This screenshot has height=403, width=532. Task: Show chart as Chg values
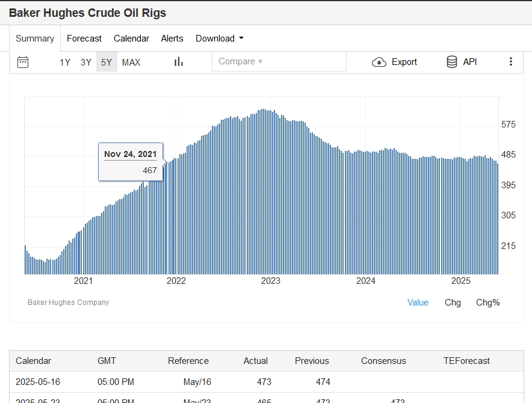[x=453, y=303]
